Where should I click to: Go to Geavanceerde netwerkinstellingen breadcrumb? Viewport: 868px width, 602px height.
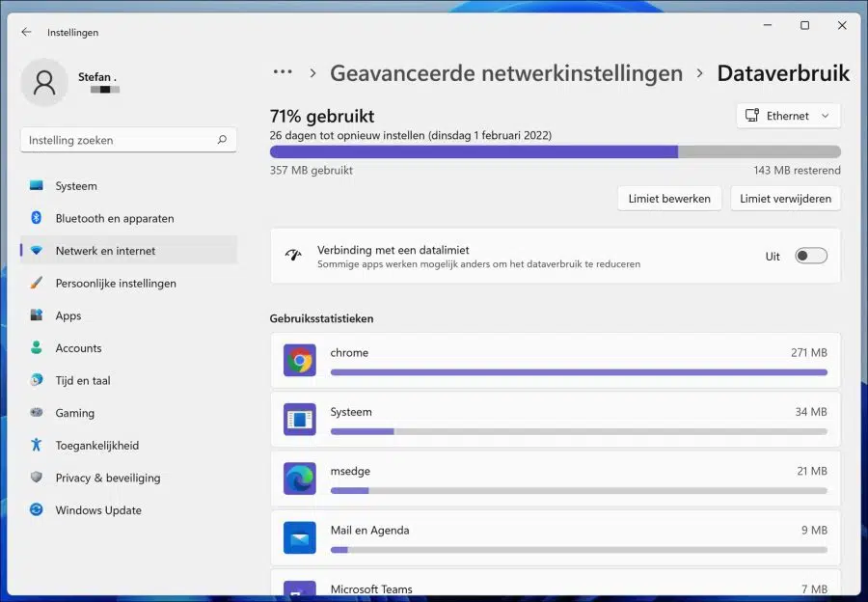[506, 73]
